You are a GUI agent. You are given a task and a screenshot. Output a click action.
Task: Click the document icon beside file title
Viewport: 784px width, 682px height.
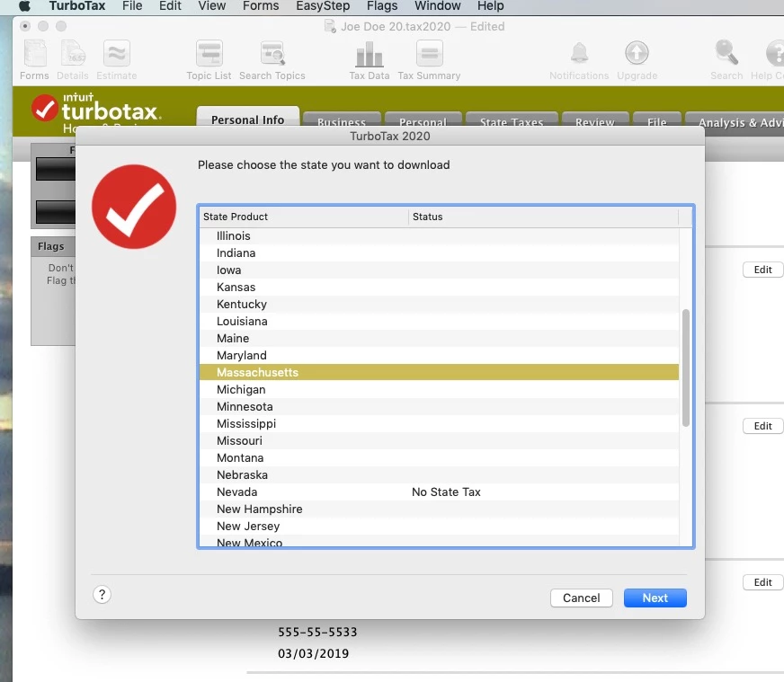pyautogui.click(x=330, y=26)
